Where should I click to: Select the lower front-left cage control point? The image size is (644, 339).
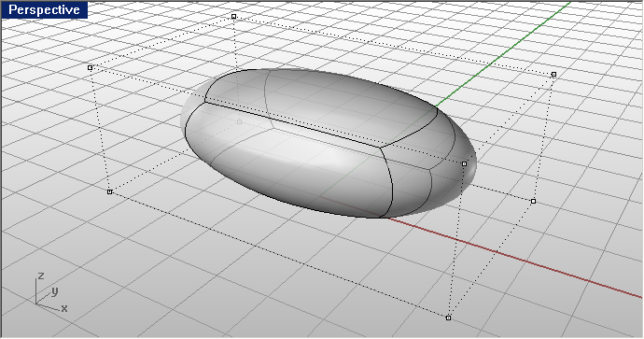[109, 191]
